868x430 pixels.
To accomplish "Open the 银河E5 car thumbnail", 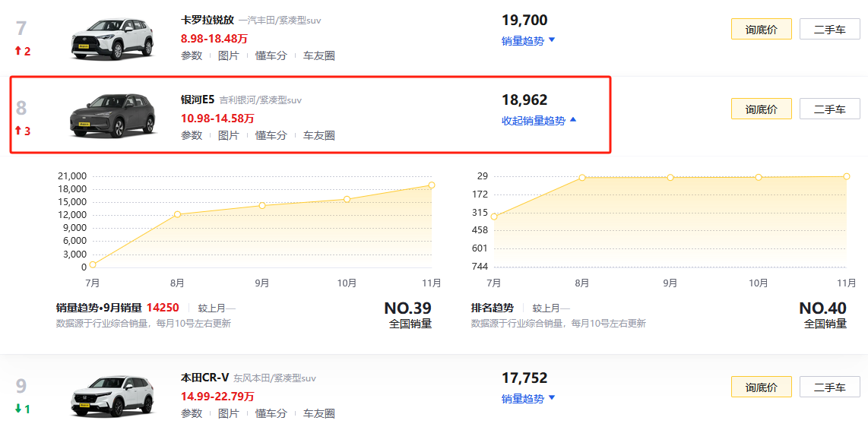I will pyautogui.click(x=113, y=116).
